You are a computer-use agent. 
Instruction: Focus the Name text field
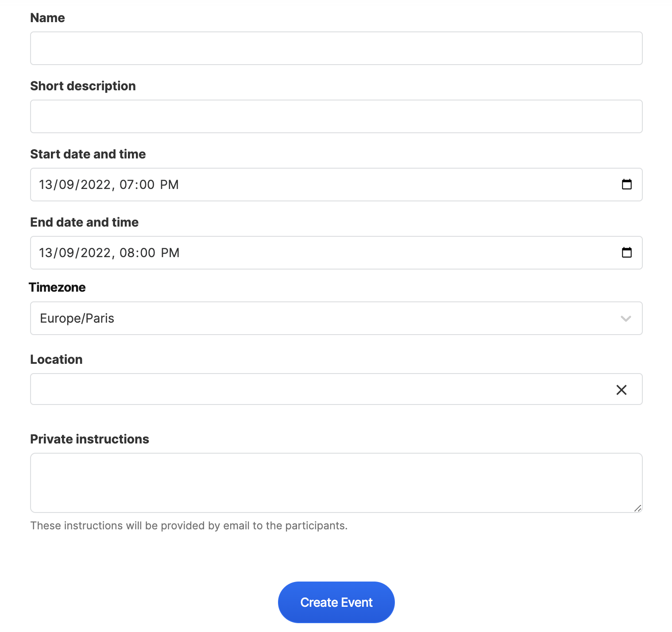click(x=336, y=48)
